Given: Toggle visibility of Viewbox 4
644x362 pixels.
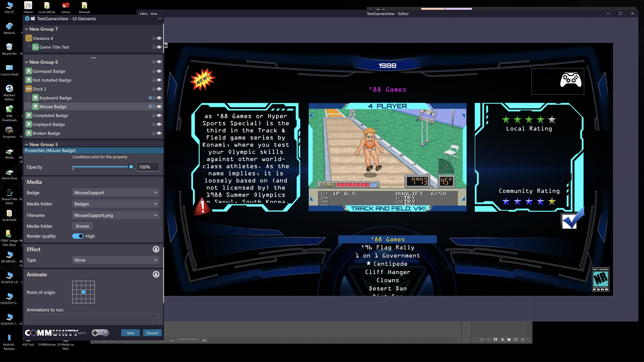Looking at the screenshot, I should pos(159,38).
